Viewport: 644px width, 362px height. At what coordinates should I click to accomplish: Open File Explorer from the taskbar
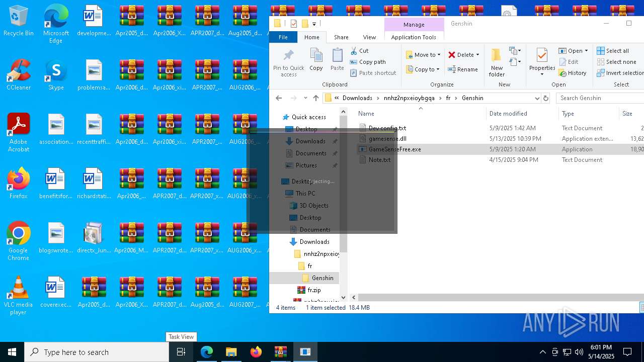coord(231,352)
